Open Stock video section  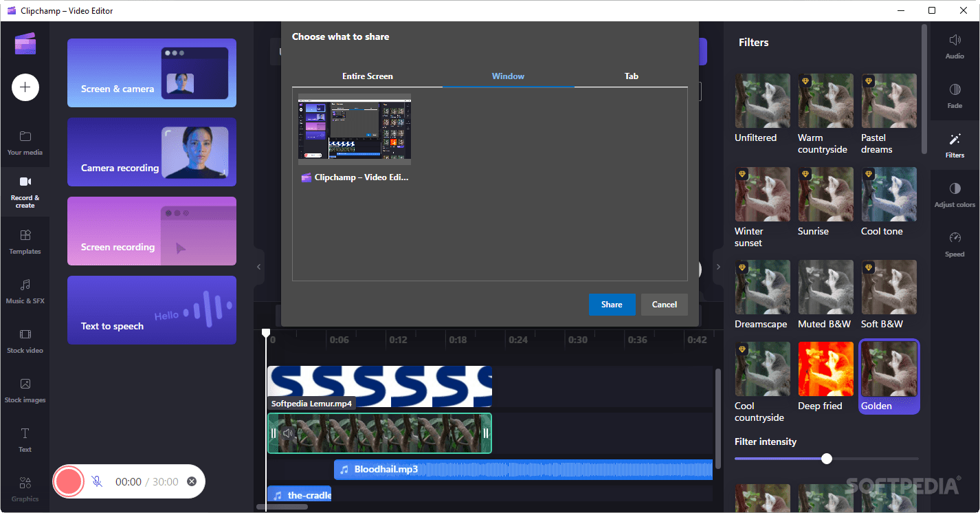point(25,340)
